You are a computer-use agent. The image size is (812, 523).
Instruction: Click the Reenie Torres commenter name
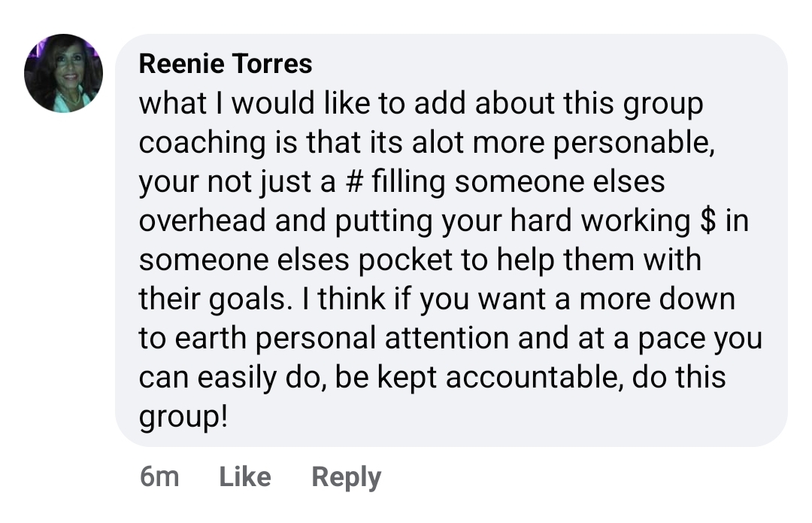226,64
